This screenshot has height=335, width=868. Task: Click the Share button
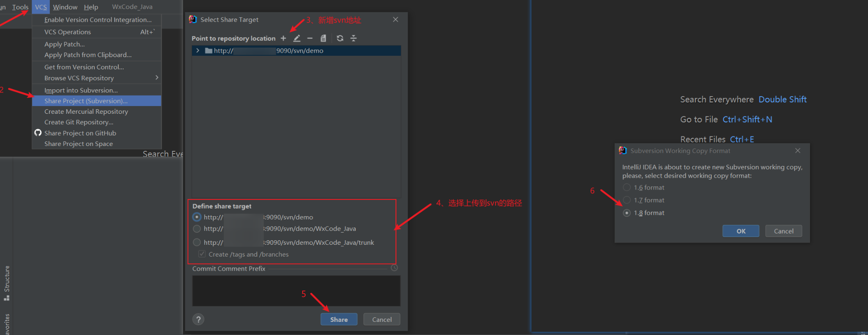click(339, 320)
